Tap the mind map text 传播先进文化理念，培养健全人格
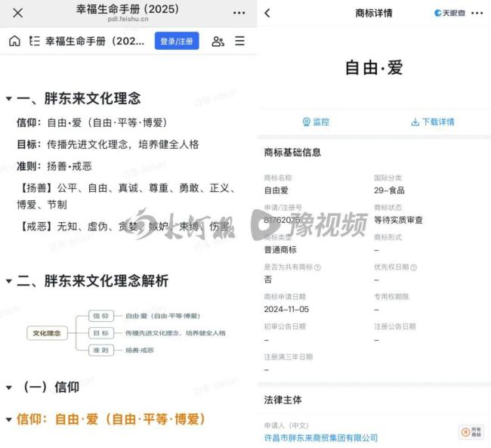Viewport: 491px width, 448px height. 175,333
